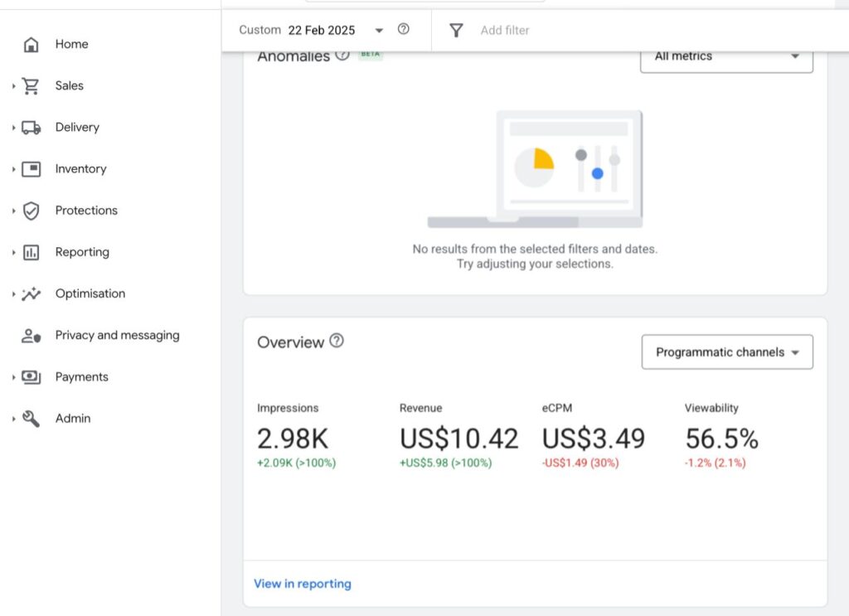
Task: Open help tooltip next to Overview heading
Action: click(x=337, y=341)
